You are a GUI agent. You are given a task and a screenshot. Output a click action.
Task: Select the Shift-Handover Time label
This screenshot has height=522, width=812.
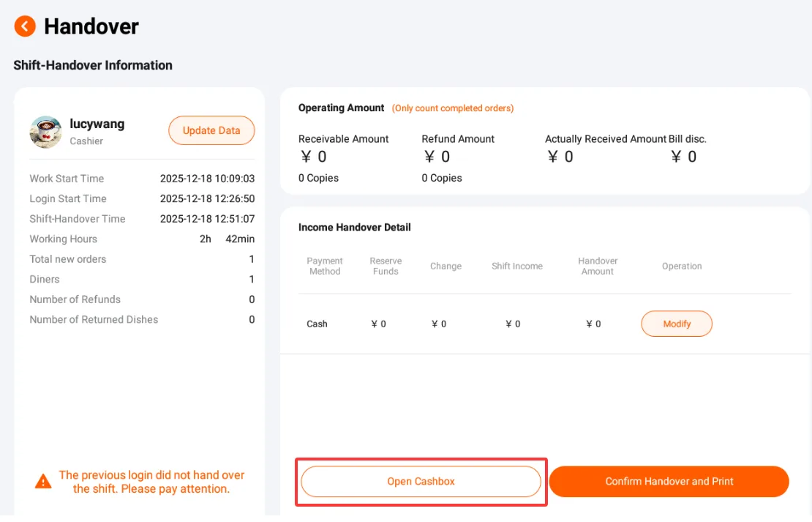point(77,219)
